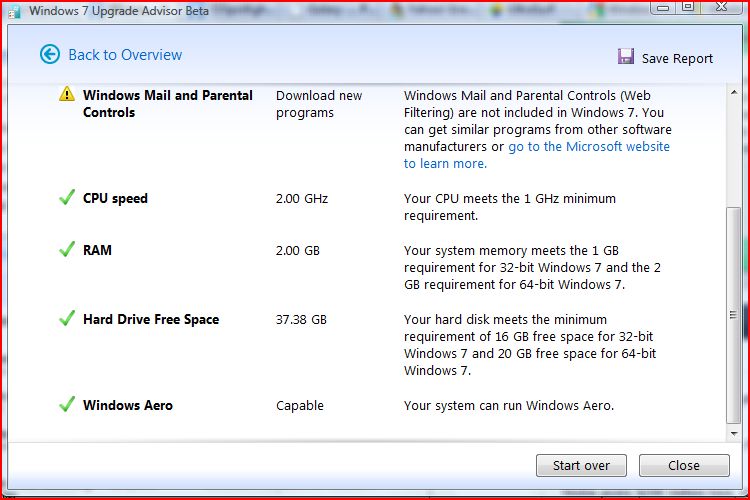Image resolution: width=750 pixels, height=500 pixels.
Task: Click the vertical scrollbar thumb
Action: (735, 315)
